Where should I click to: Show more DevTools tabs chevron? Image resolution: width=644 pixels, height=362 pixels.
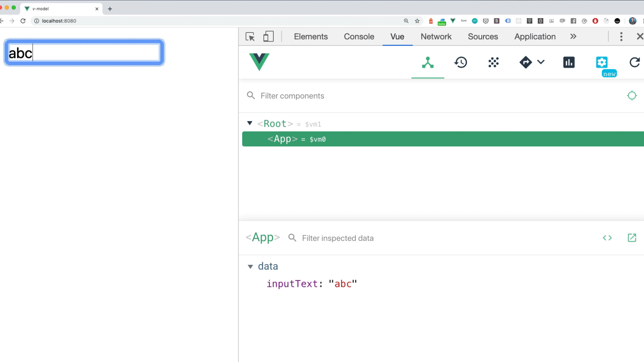(573, 37)
